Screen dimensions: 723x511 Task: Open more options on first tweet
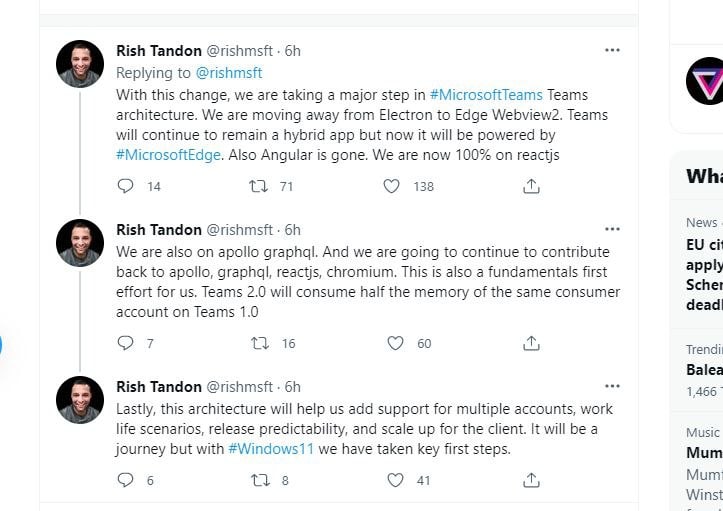(612, 50)
